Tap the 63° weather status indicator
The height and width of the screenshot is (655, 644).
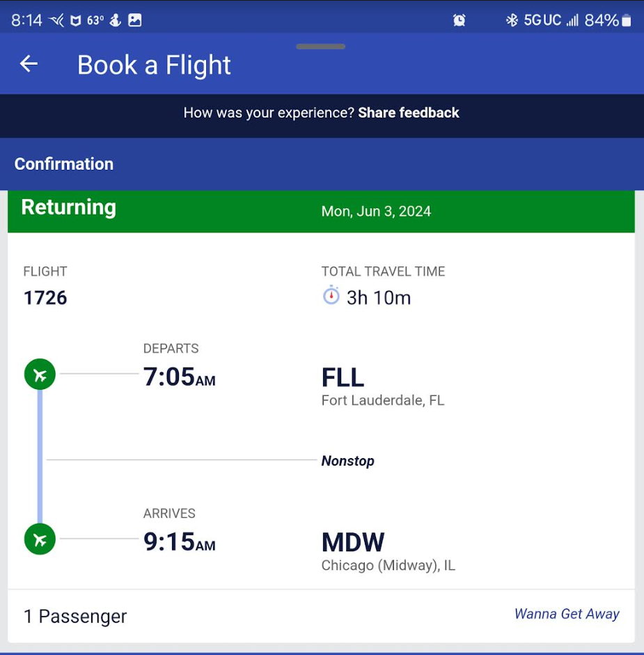coord(95,20)
